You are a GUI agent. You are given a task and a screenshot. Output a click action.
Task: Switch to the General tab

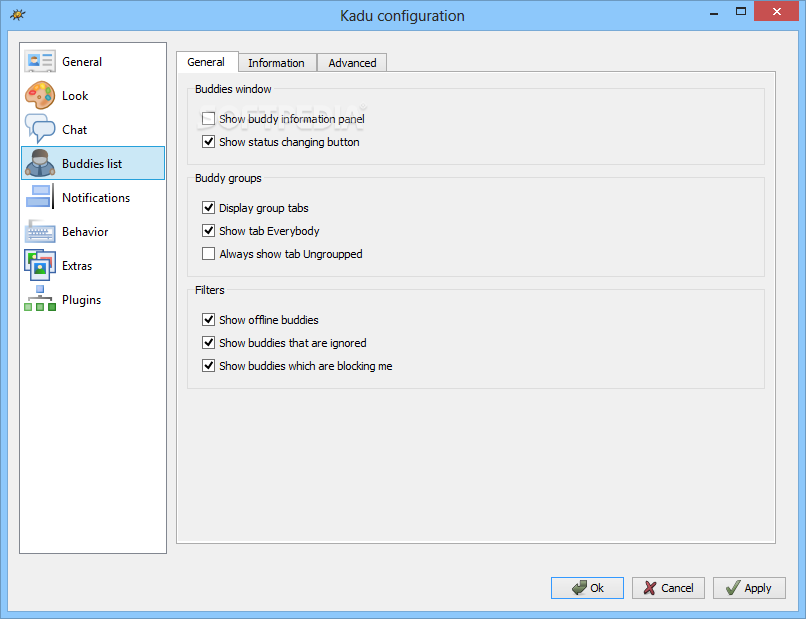pyautogui.click(x=207, y=62)
